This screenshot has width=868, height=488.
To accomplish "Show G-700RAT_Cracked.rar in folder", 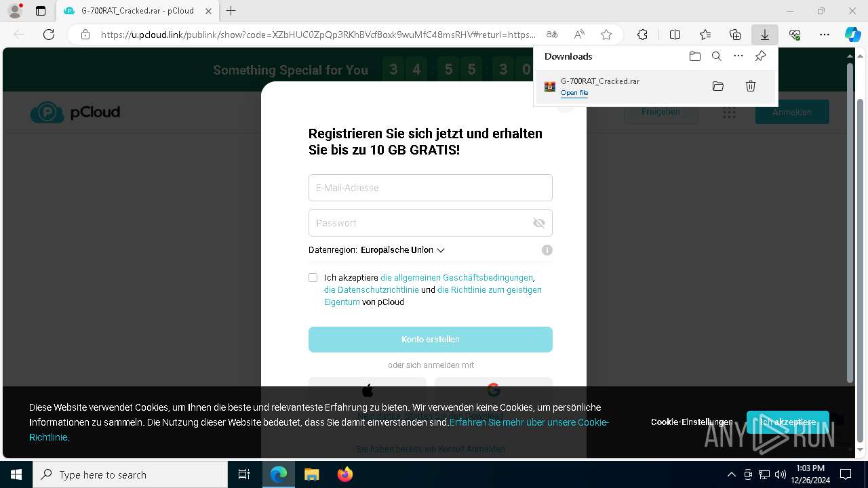I will click(x=718, y=86).
